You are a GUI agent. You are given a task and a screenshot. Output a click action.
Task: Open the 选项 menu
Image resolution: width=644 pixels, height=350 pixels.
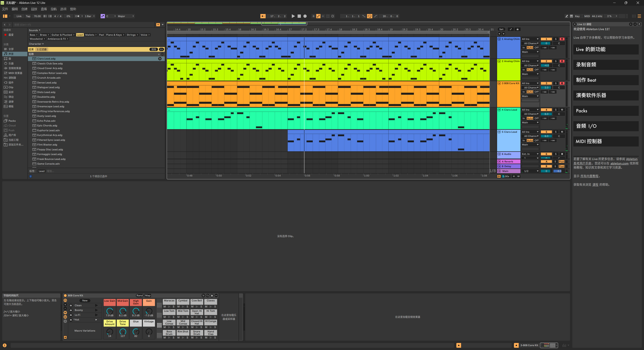[63, 9]
